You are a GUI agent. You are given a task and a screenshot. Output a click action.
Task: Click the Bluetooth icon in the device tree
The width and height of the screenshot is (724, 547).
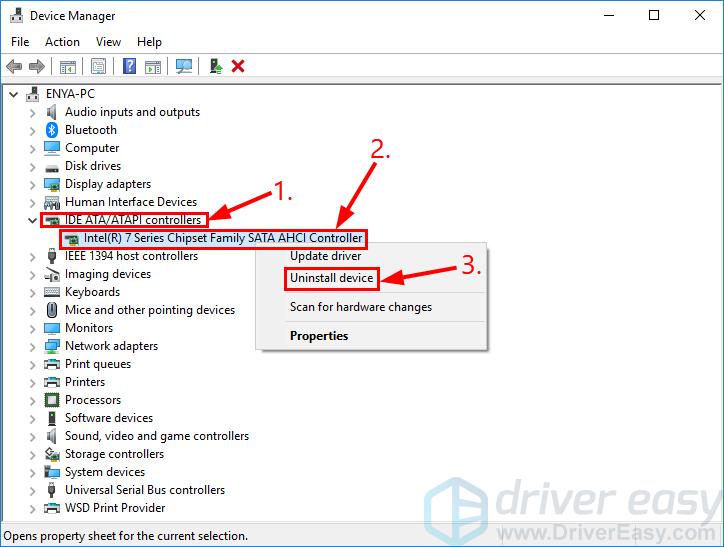[x=52, y=130]
